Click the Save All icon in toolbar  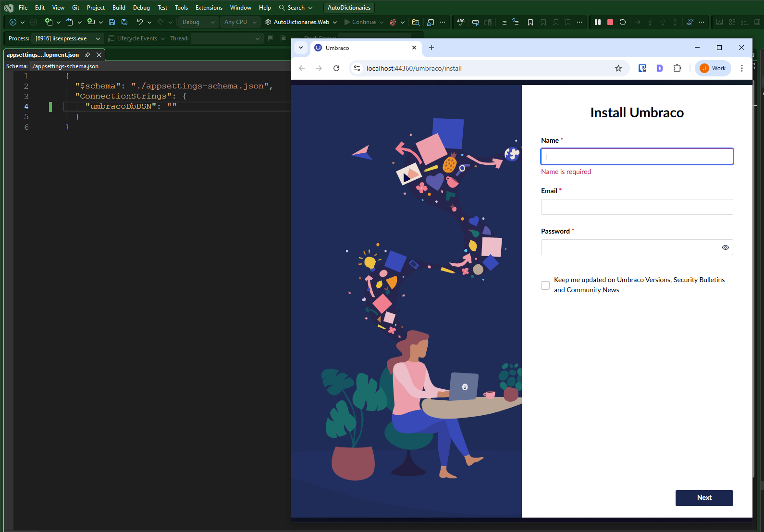point(124,22)
